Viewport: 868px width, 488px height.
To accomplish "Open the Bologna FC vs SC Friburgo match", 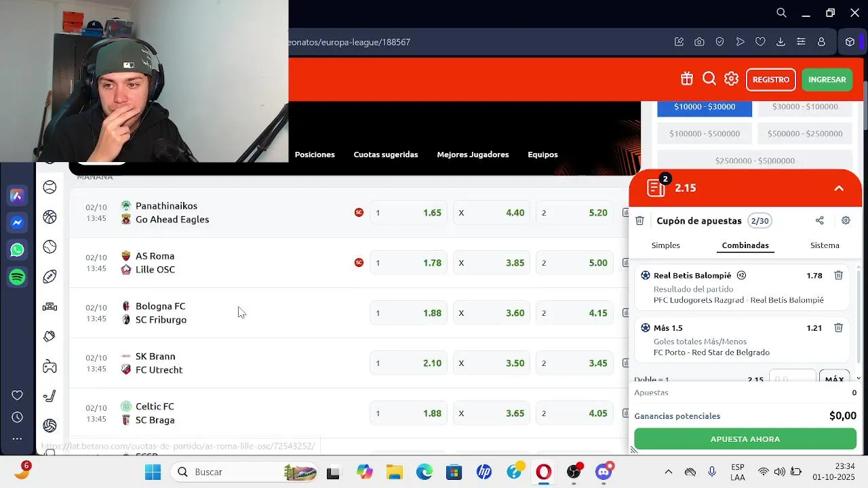I will coord(161,313).
